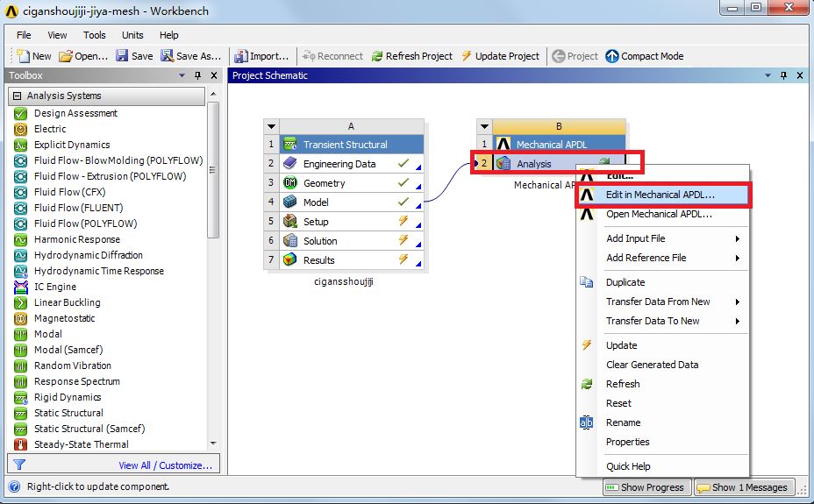
Task: Click the Reconnect toolbar button
Action: pos(332,56)
